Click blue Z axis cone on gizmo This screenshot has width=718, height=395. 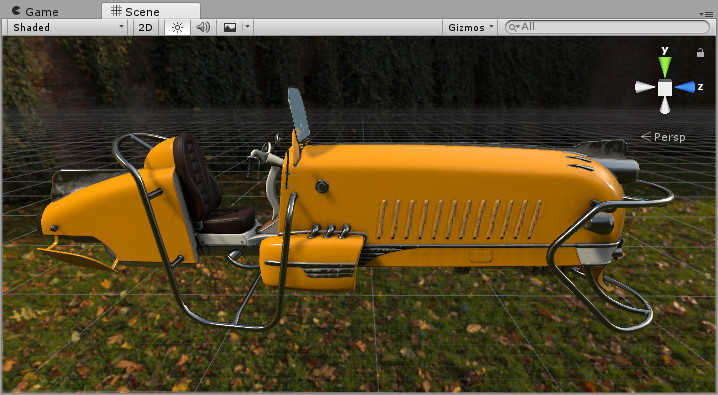click(x=685, y=87)
